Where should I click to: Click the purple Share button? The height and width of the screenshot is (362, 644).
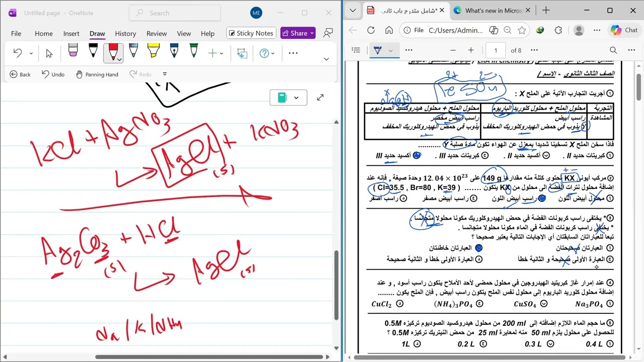(298, 33)
